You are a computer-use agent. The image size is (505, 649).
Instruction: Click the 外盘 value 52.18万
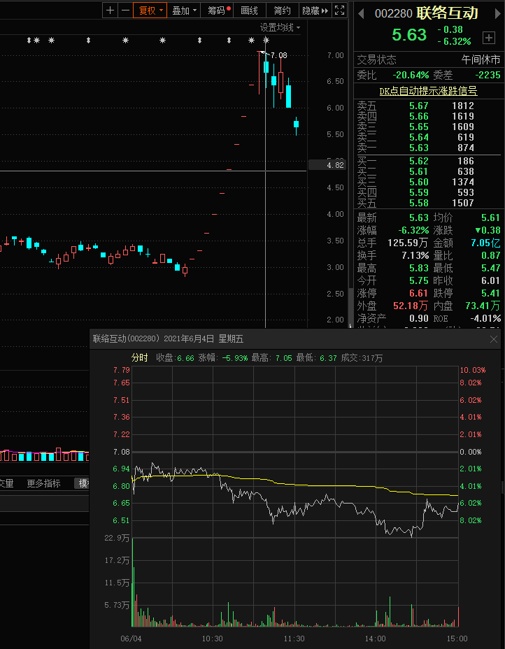click(410, 306)
